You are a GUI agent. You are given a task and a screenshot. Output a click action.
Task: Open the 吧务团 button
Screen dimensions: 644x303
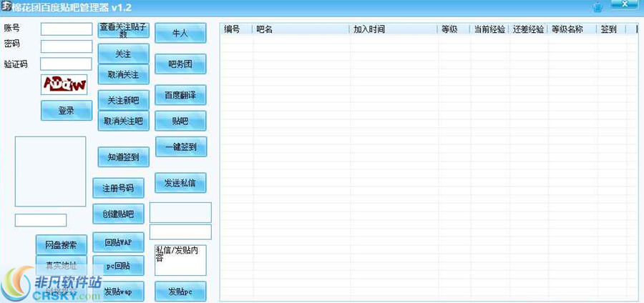[181, 64]
